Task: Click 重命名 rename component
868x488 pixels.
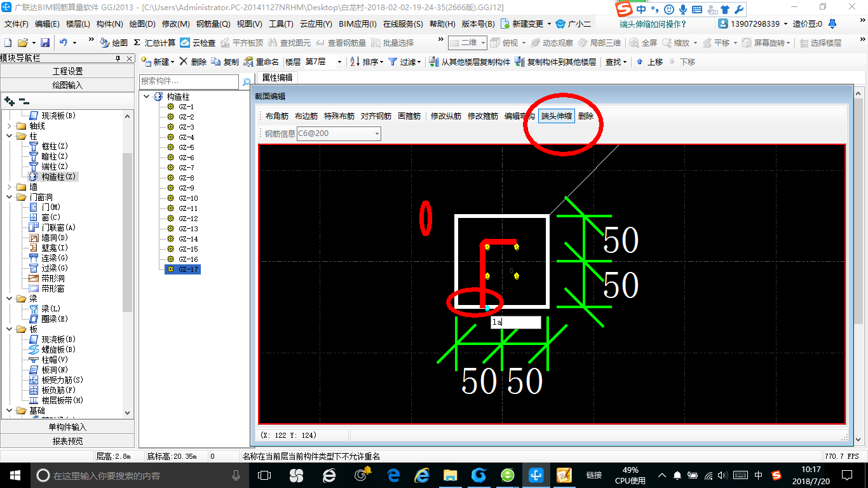Action: (x=261, y=62)
